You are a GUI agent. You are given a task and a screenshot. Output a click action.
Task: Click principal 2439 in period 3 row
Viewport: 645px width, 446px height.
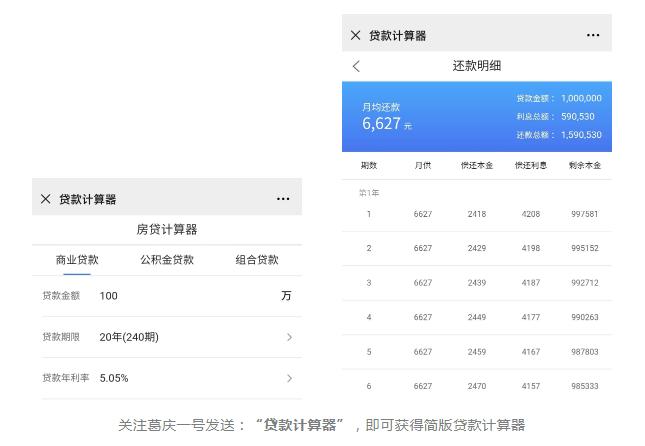[477, 283]
